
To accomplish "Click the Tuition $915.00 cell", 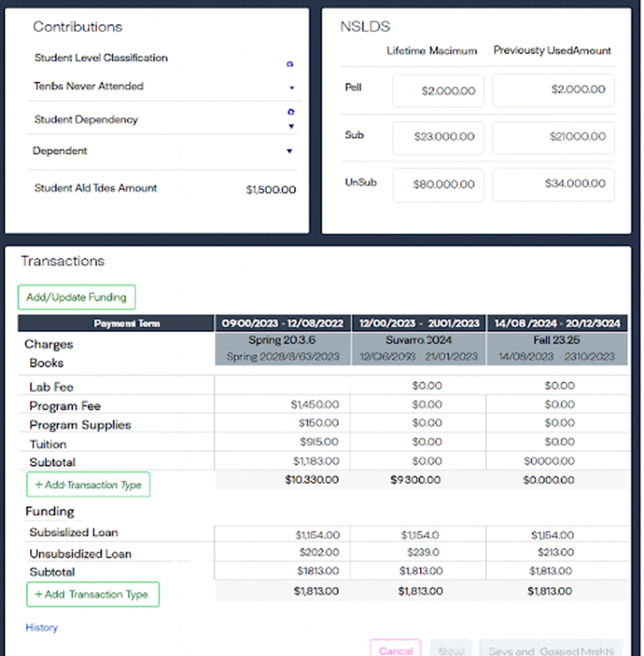I will pos(319,442).
